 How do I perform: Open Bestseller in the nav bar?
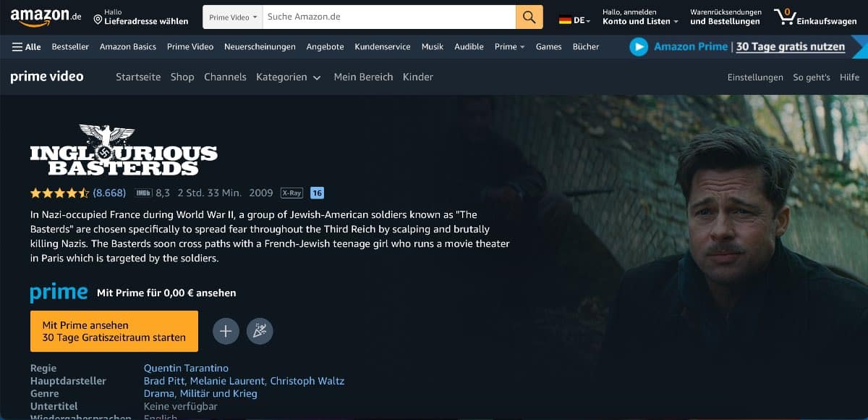coord(70,46)
